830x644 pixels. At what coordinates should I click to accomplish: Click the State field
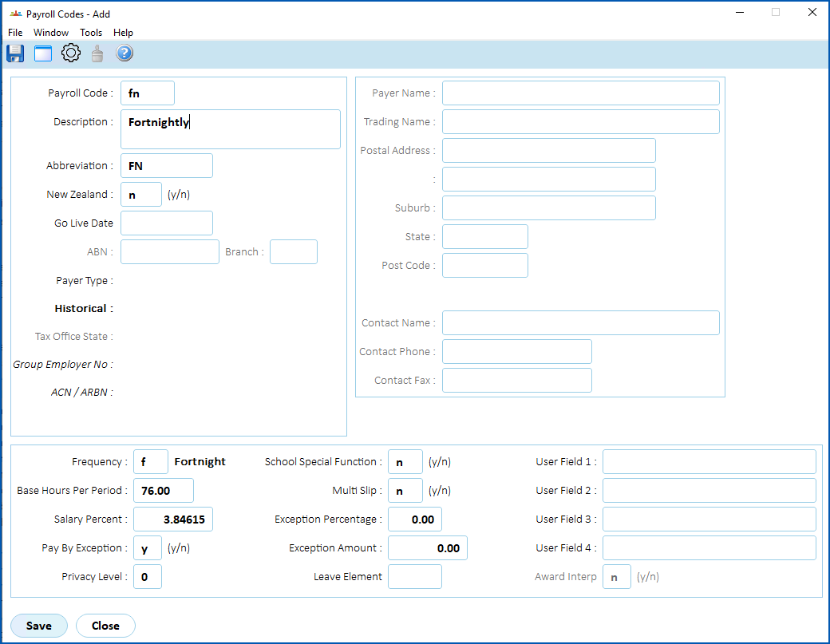pos(485,236)
